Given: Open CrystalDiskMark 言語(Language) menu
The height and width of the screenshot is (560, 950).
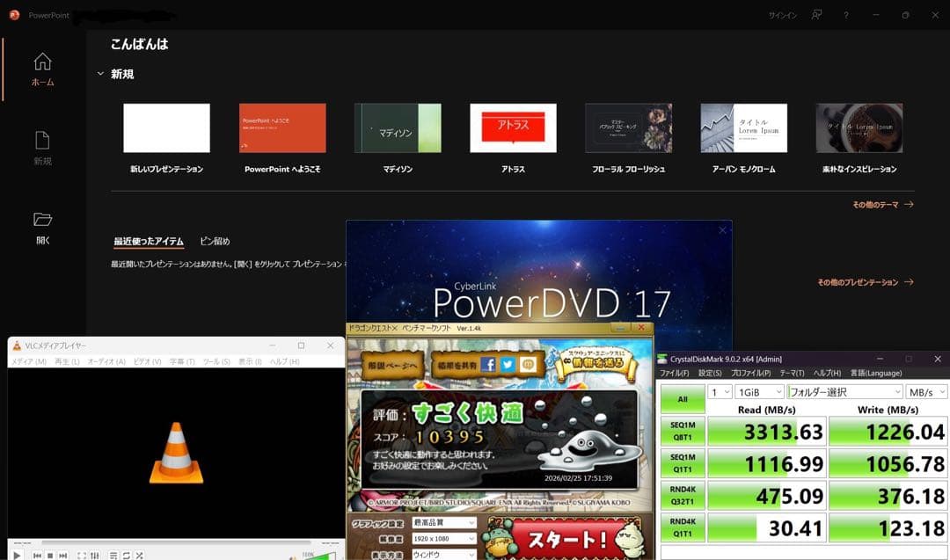Looking at the screenshot, I should (876, 373).
